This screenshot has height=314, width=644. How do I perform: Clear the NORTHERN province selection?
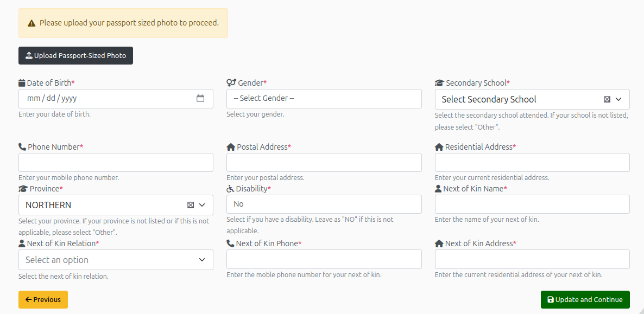point(191,205)
